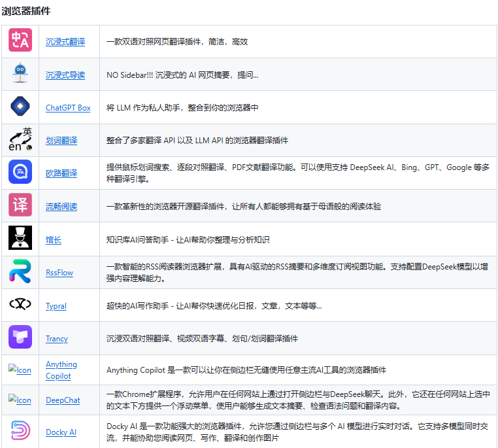
Task: Click description text 一款双语对照网页翻译插件，简洁，高效
Action: point(177,42)
